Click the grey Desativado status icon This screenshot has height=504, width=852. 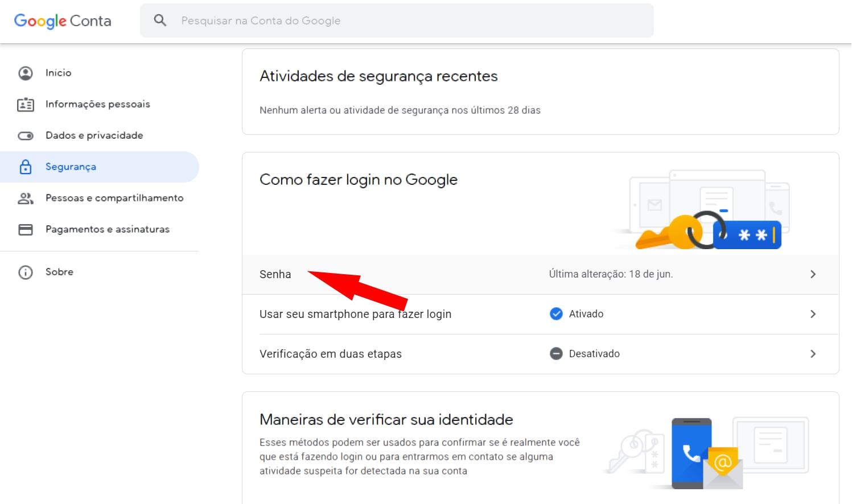tap(556, 353)
